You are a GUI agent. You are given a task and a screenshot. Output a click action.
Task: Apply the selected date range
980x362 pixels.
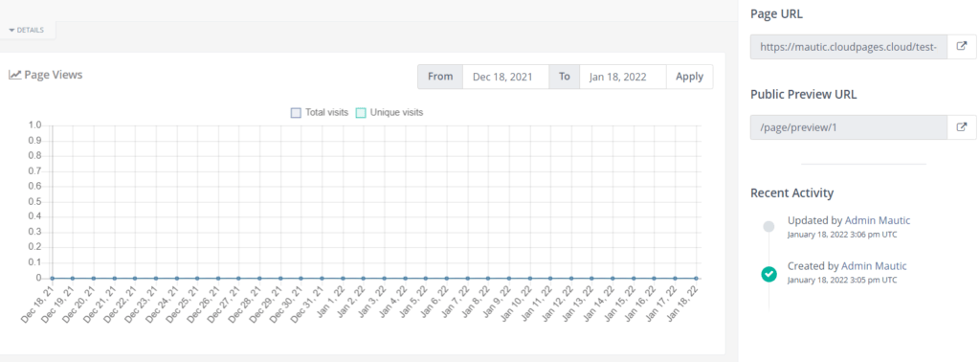coord(689,77)
